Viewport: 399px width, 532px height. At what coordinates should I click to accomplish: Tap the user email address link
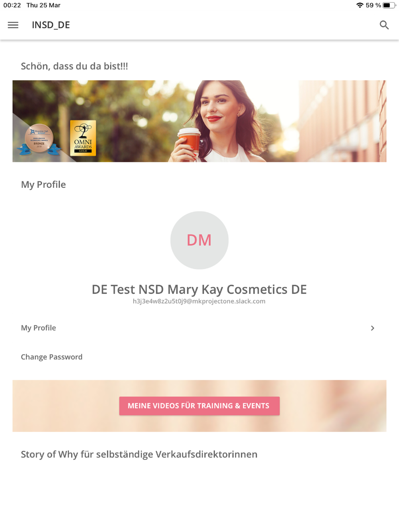pos(199,301)
